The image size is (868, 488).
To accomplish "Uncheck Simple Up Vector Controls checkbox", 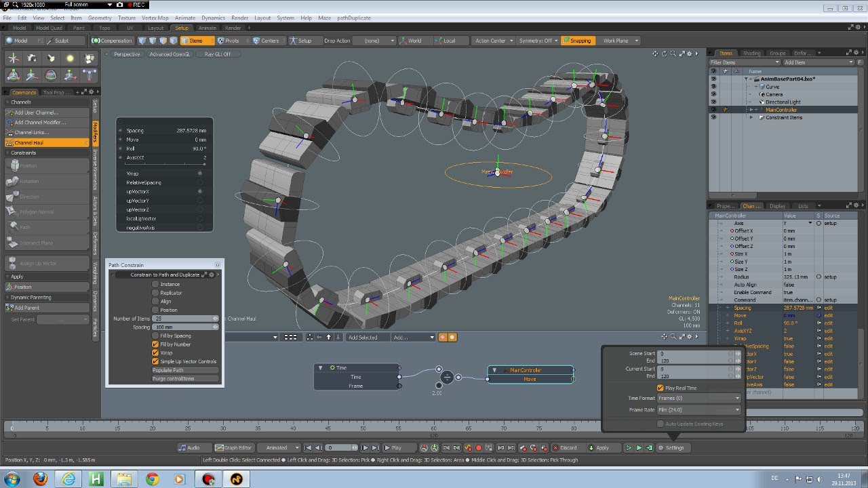I will click(155, 361).
